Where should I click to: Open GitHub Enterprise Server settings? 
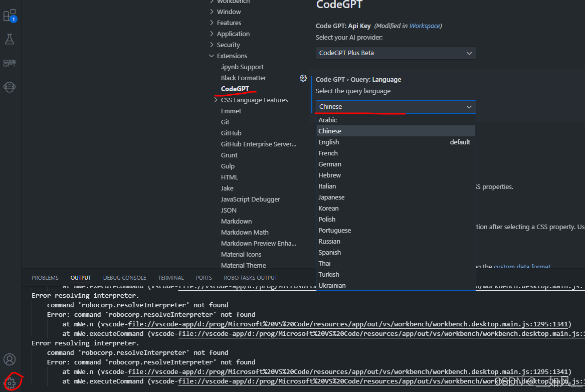coord(259,144)
